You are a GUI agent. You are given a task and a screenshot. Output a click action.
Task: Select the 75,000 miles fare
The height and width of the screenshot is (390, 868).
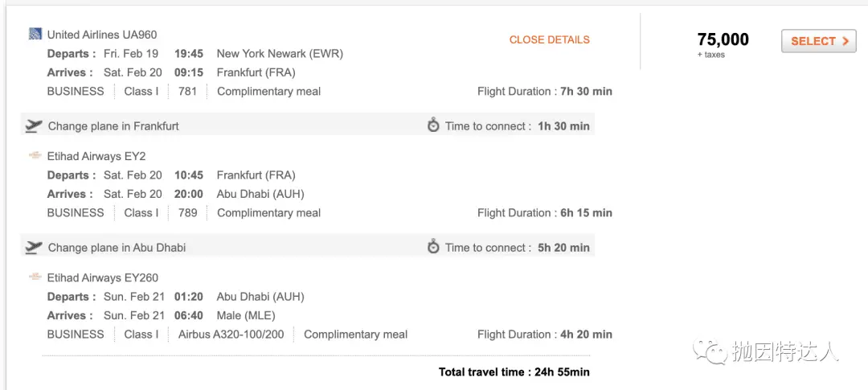[x=819, y=41]
